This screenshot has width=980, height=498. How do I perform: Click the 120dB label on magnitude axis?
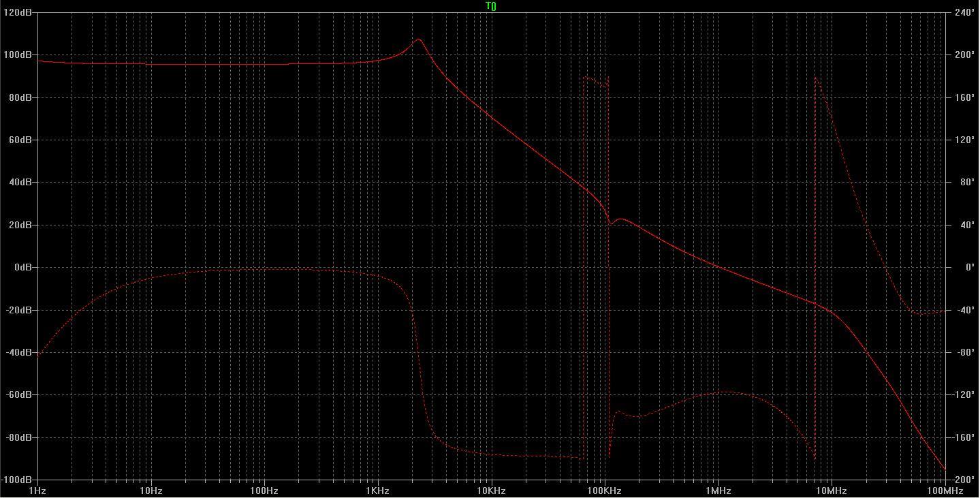coord(18,12)
